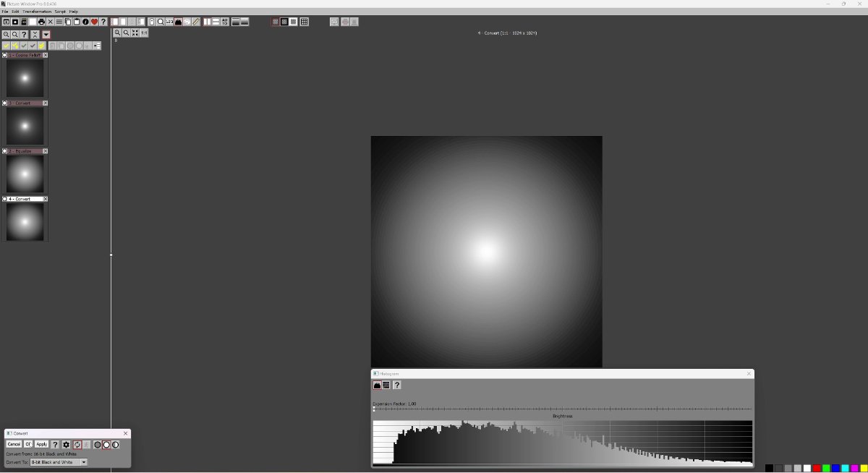
Task: Click the Apply button in the Convert dialog
Action: tap(42, 445)
